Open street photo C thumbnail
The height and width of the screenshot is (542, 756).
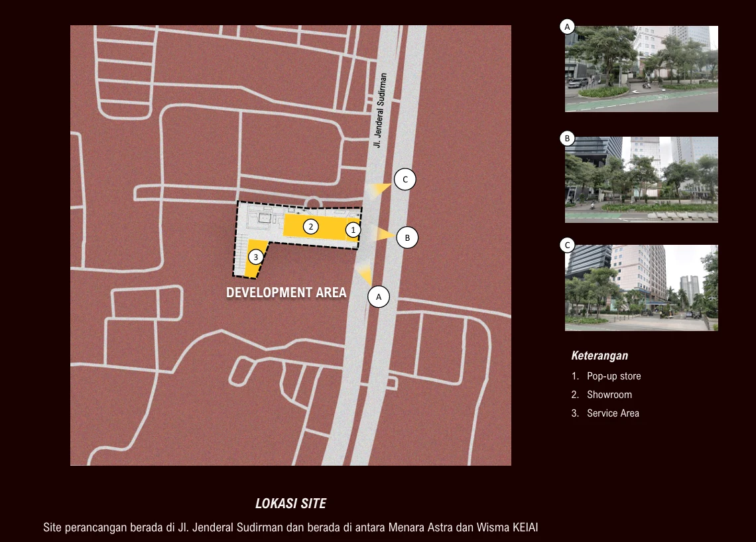tap(641, 288)
